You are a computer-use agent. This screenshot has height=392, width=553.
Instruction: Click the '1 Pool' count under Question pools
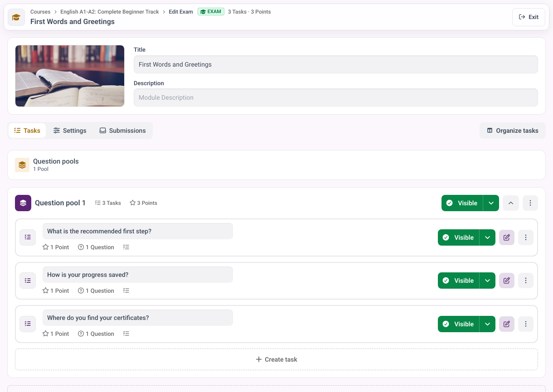[x=41, y=169]
